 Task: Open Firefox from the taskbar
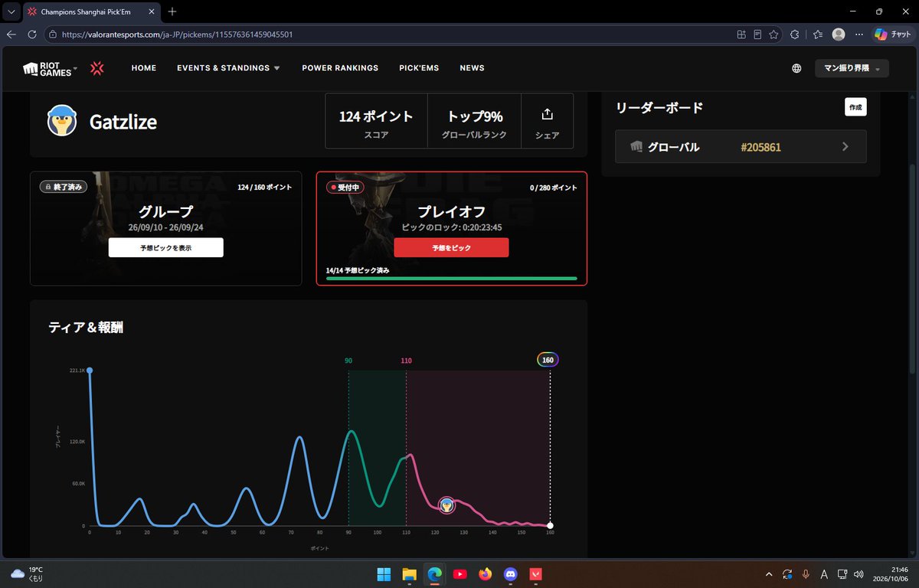pyautogui.click(x=485, y=573)
